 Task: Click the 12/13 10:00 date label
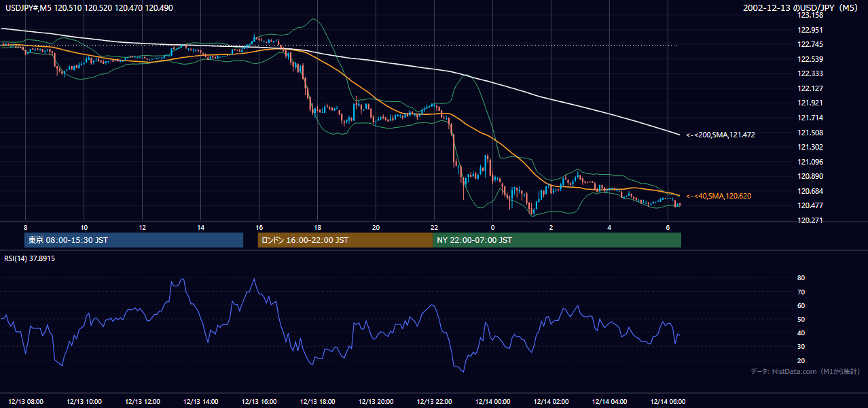(x=84, y=402)
